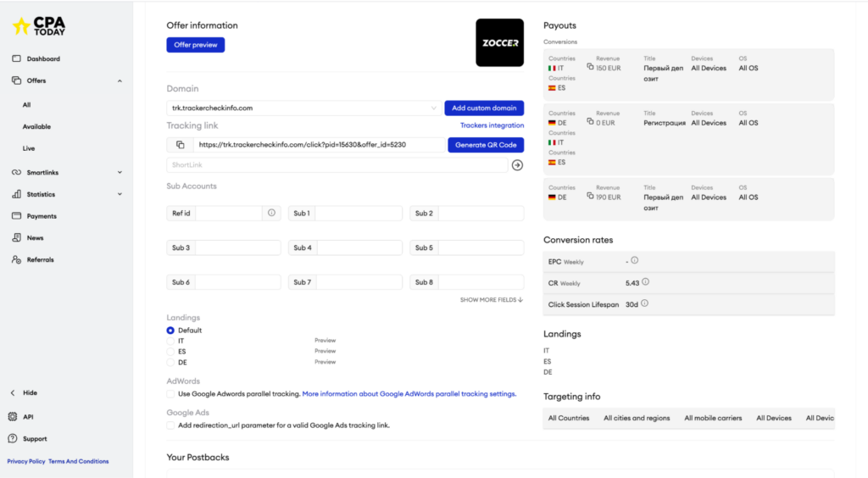The image size is (868, 478).
Task: Enable Google Adwords parallel tracking checkbox
Action: (170, 394)
